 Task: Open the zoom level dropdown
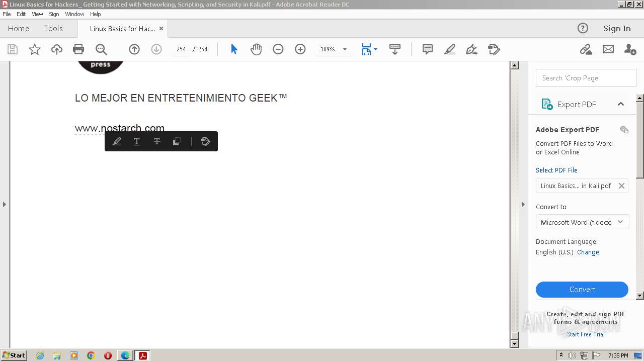pyautogui.click(x=345, y=49)
